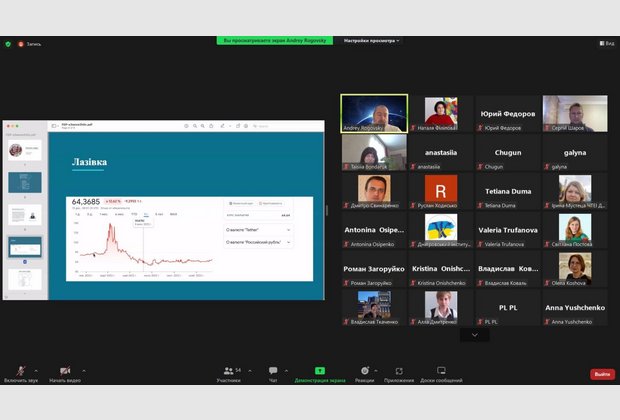Image resolution: width=620 pixels, height=420 pixels.
Task: Select Taisiia Bondaruk video tile
Action: coord(374,152)
